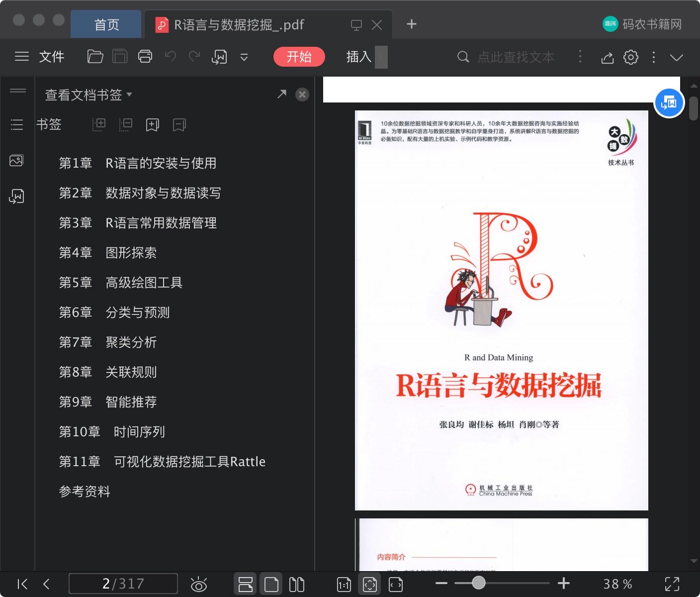The height and width of the screenshot is (597, 700).
Task: Click the save document icon
Action: coord(120,57)
